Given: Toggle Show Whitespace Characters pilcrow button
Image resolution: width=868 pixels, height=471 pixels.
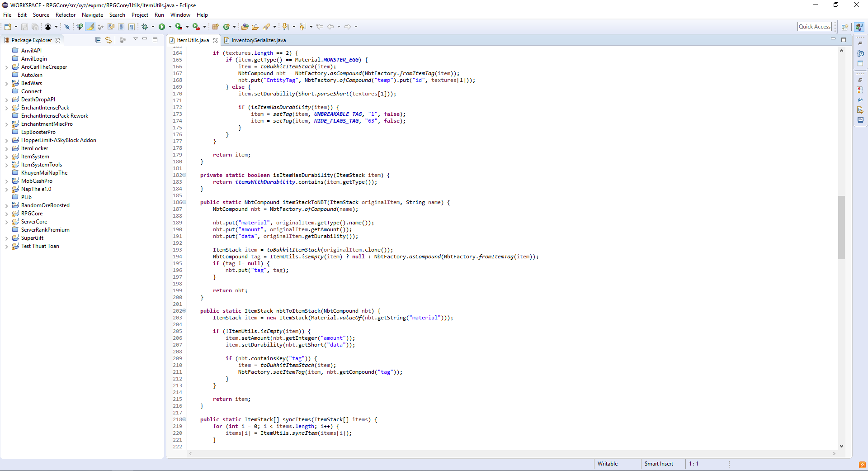Looking at the screenshot, I should click(x=131, y=27).
